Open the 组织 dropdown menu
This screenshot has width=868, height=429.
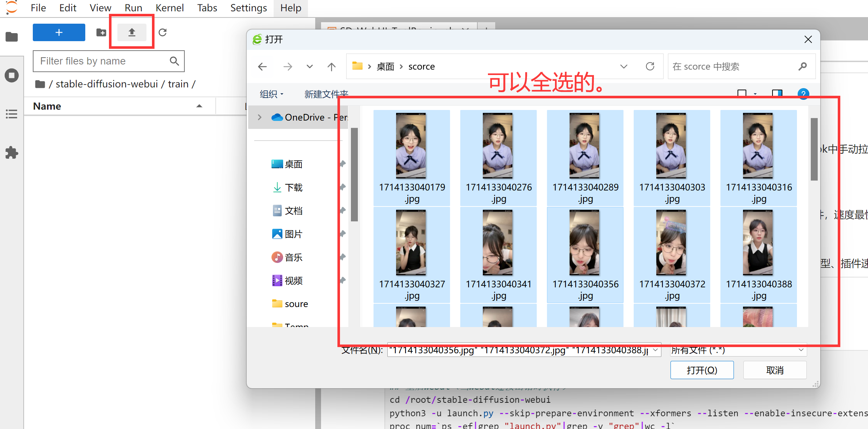coord(271,94)
